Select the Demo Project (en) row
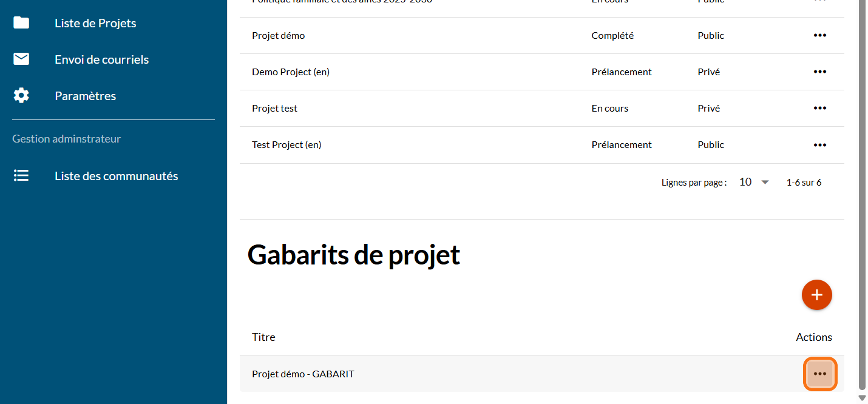 [291, 72]
